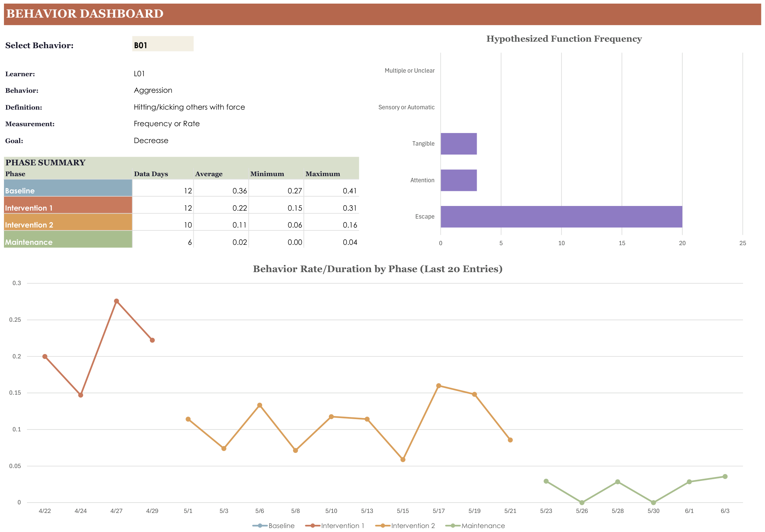Click the 5/1 date axis label
Screen dimensions: 765x532
(188, 511)
